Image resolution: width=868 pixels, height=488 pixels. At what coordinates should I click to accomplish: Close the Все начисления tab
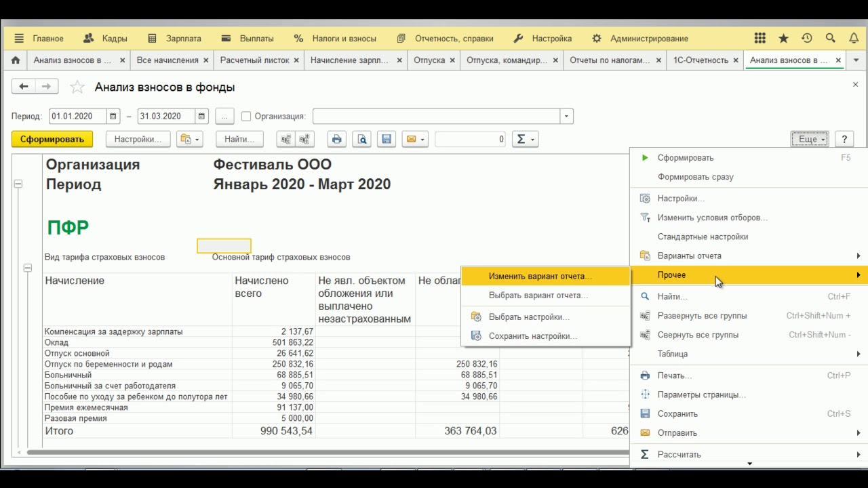(207, 60)
